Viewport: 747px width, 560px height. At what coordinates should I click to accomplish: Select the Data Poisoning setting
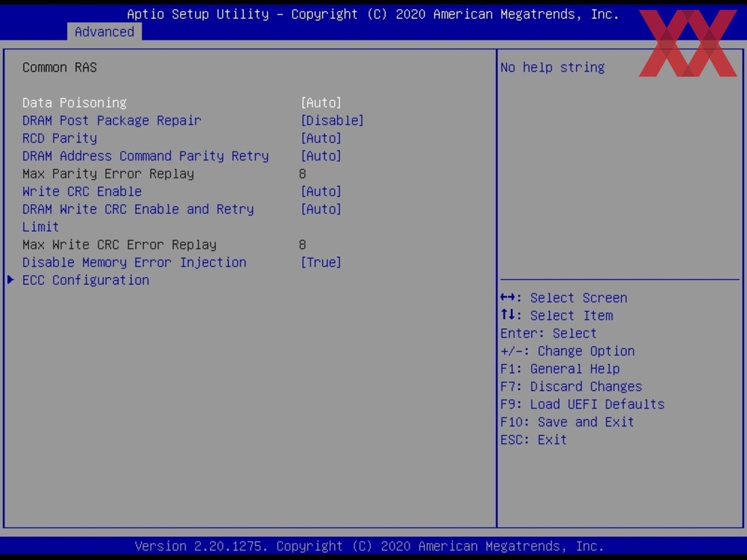(x=75, y=103)
